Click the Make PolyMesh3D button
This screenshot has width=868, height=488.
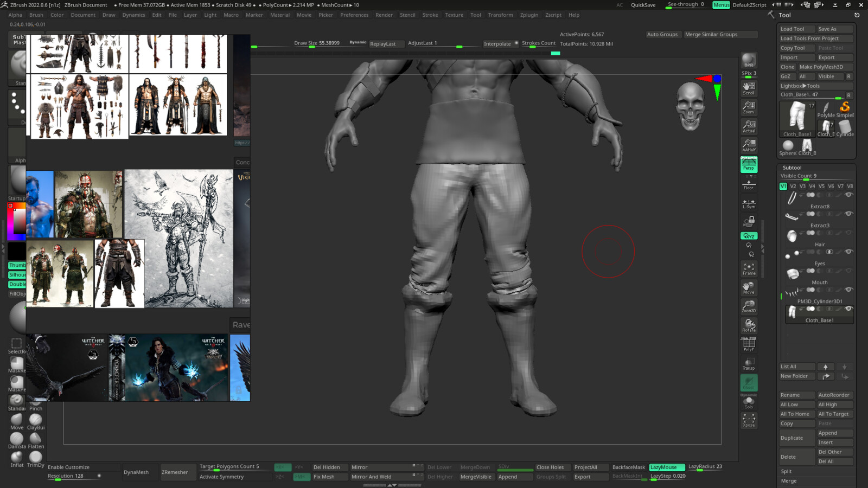pyautogui.click(x=825, y=67)
